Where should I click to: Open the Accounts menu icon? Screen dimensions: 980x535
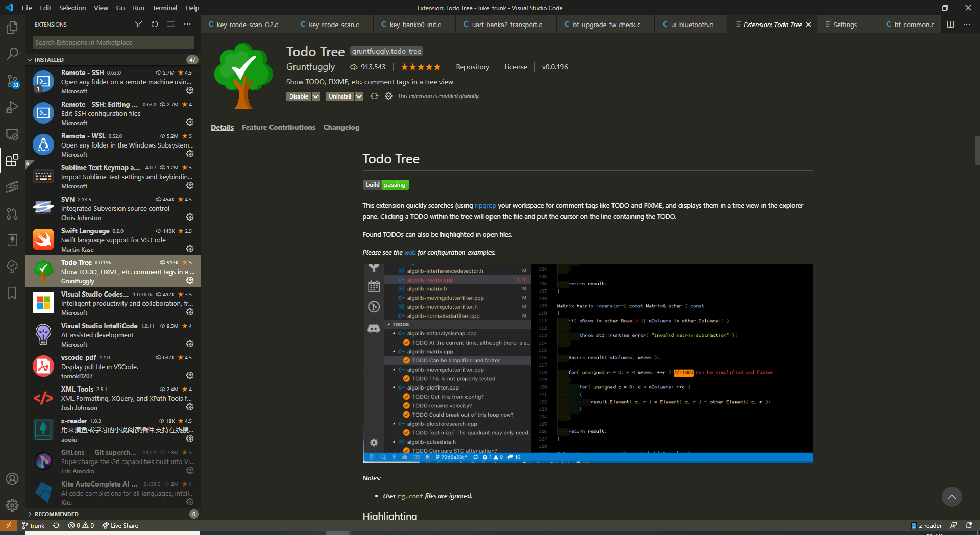(x=12, y=479)
